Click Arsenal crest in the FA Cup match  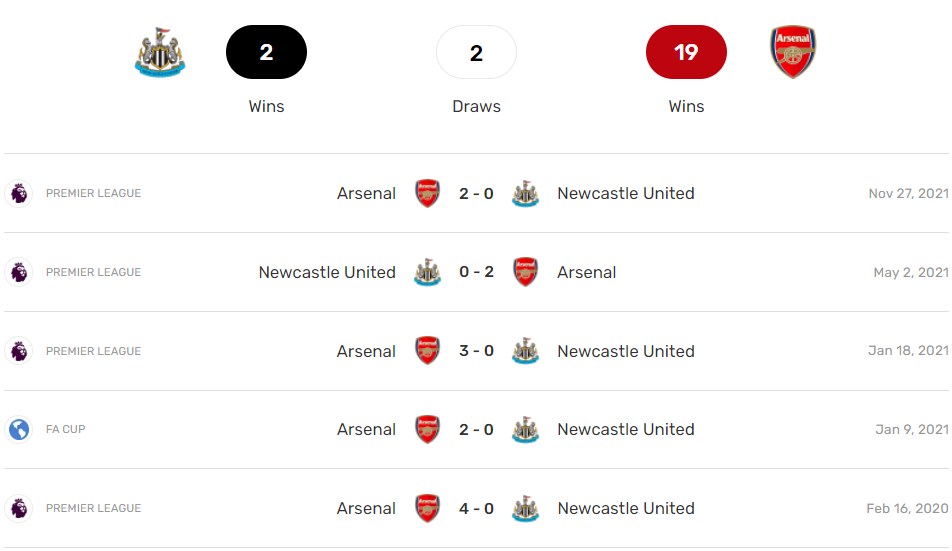point(427,430)
